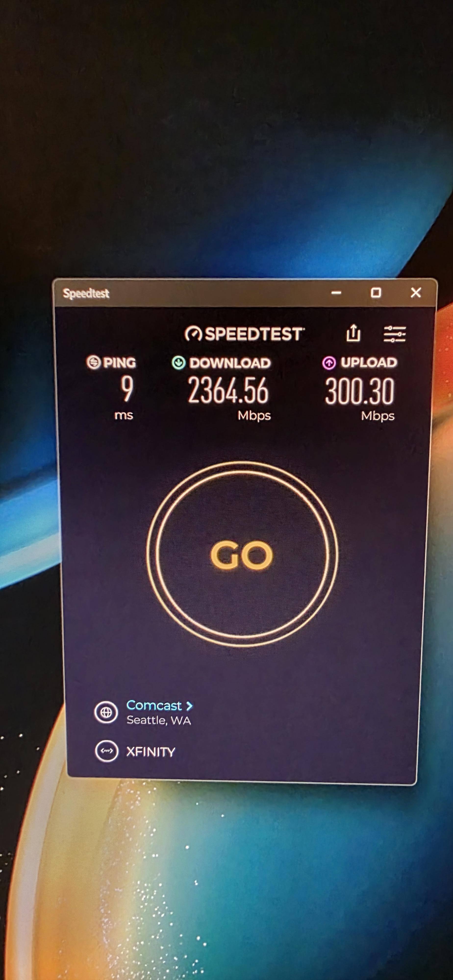Open the Comcast server link
The image size is (453, 980).
click(154, 705)
